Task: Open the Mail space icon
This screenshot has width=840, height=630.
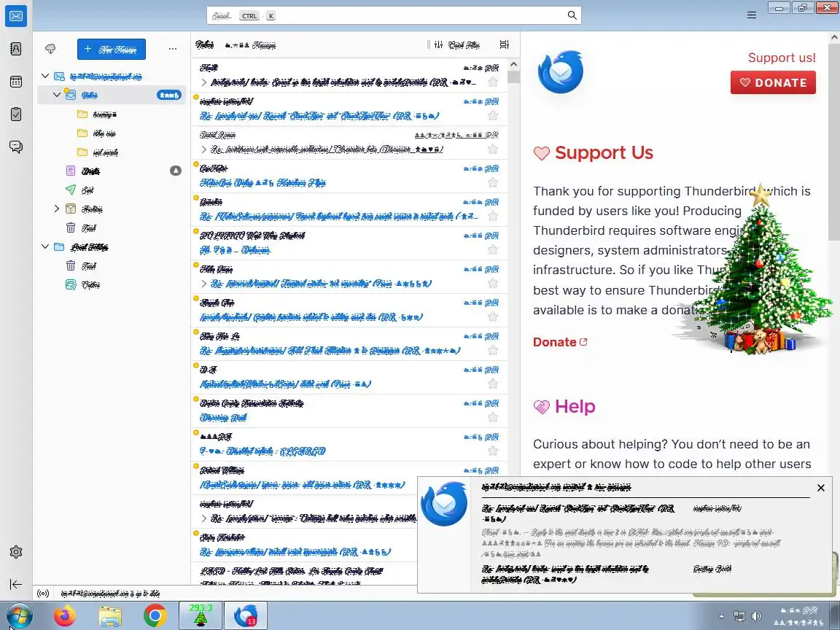Action: [x=16, y=16]
